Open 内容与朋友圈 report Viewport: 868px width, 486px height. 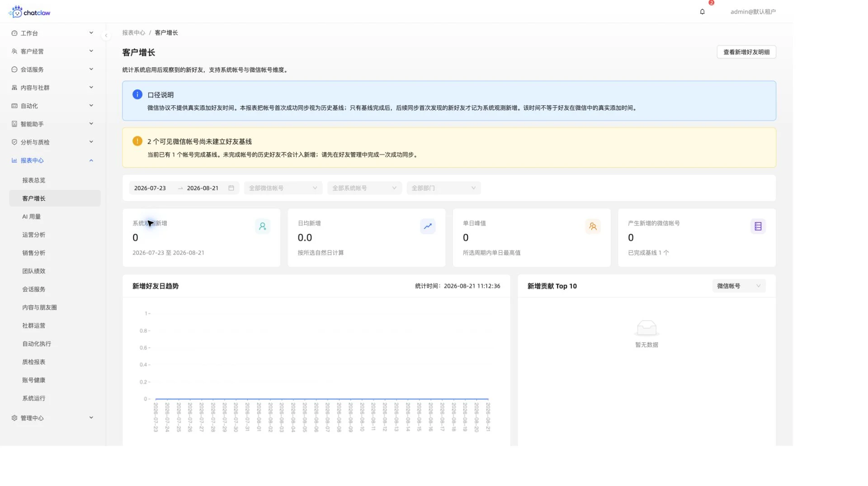55,307
